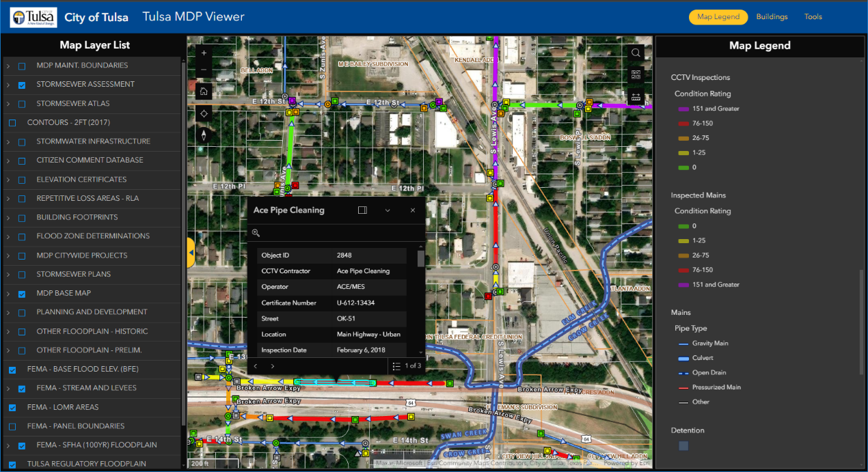Click the compass to reset map orientation

click(204, 135)
